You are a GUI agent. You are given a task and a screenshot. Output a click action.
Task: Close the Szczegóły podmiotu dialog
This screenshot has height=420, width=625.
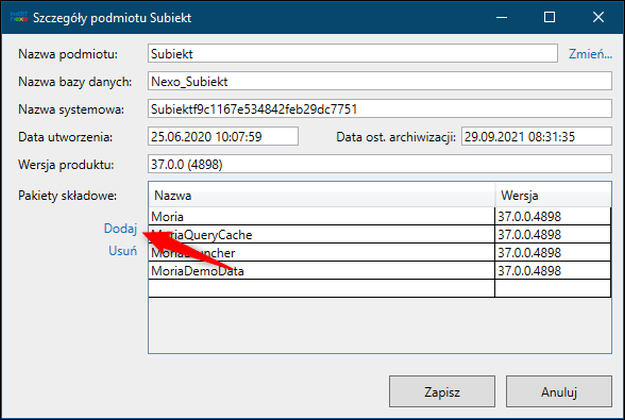[x=596, y=17]
